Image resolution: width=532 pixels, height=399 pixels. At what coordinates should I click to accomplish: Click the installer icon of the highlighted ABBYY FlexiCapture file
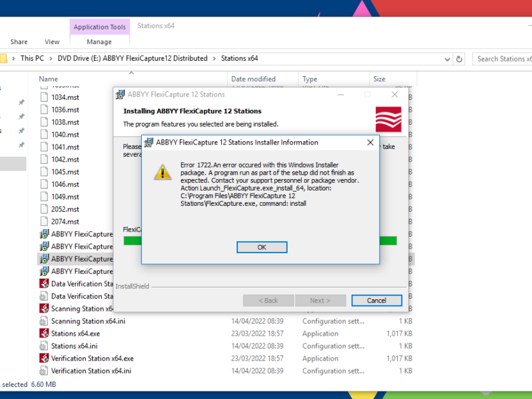pos(44,259)
